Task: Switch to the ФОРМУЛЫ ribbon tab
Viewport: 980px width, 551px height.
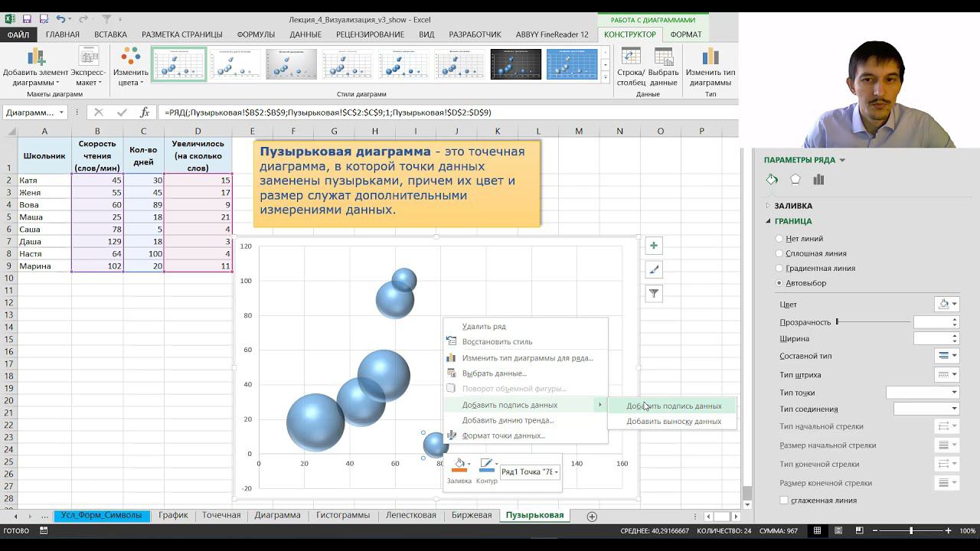Action: coord(256,34)
